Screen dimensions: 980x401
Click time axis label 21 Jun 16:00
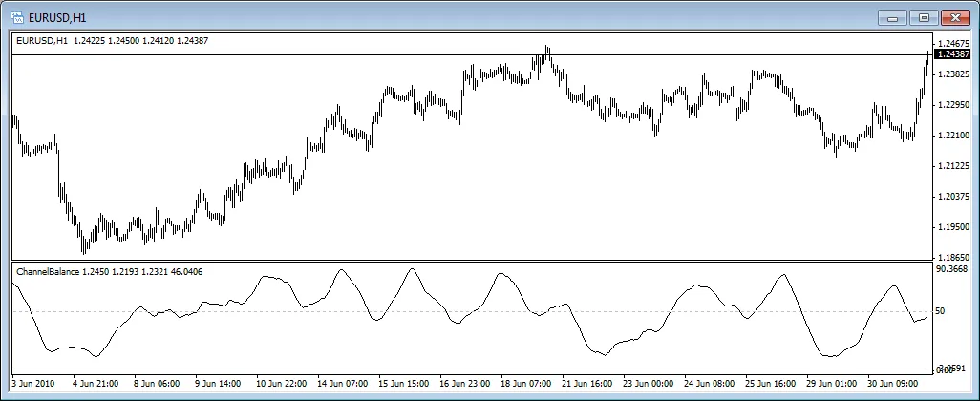click(x=587, y=383)
